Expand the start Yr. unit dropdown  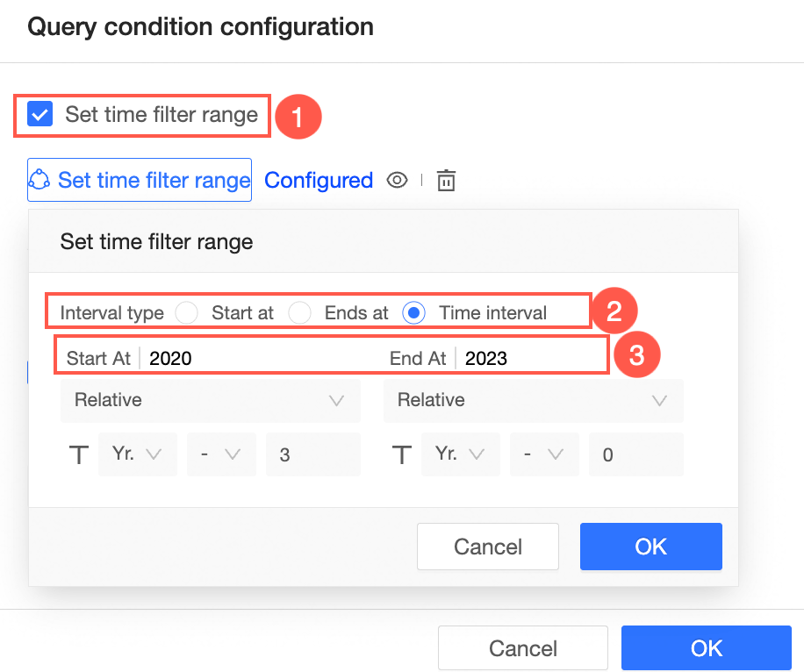click(138, 454)
